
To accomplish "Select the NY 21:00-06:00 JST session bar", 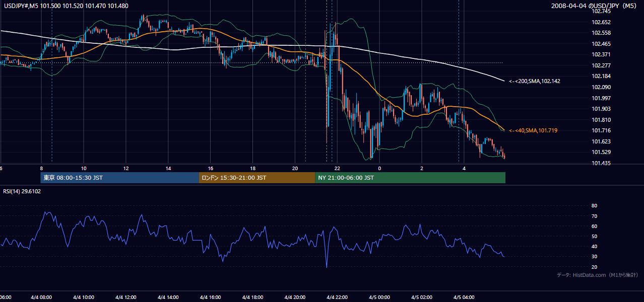I will click(x=410, y=178).
